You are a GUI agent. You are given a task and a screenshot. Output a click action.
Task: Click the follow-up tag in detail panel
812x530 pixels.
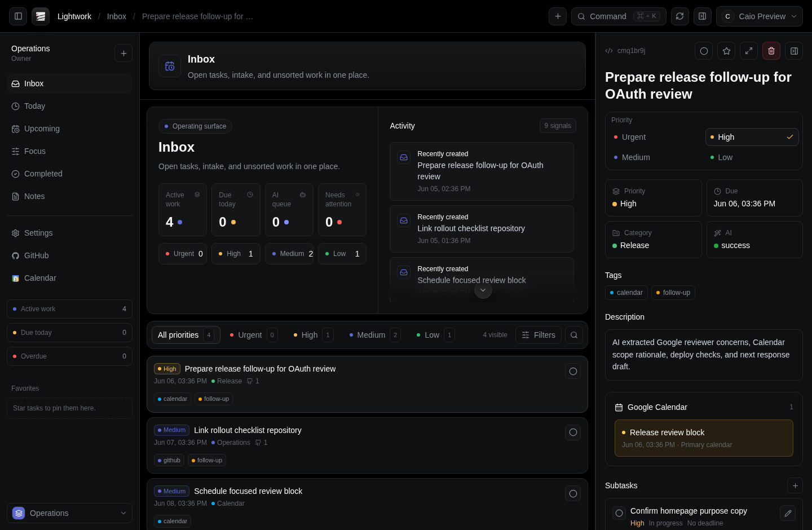point(673,293)
